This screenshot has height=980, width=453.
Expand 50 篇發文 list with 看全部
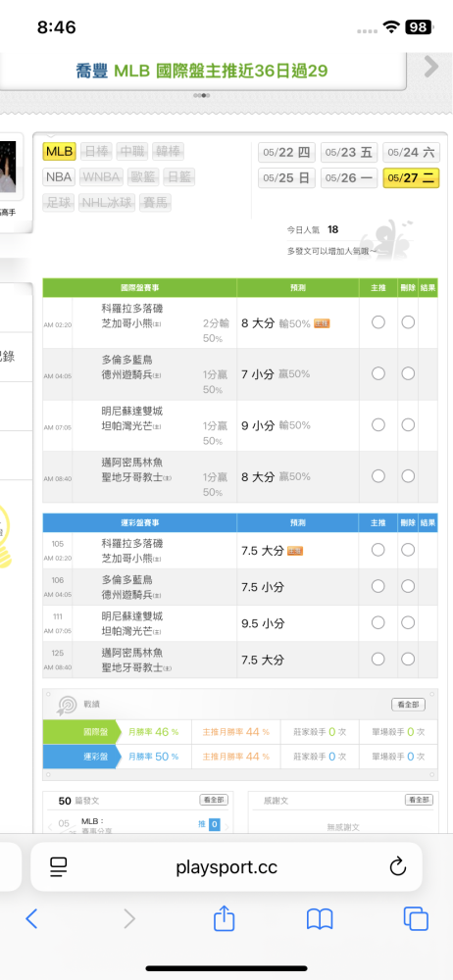[x=214, y=800]
